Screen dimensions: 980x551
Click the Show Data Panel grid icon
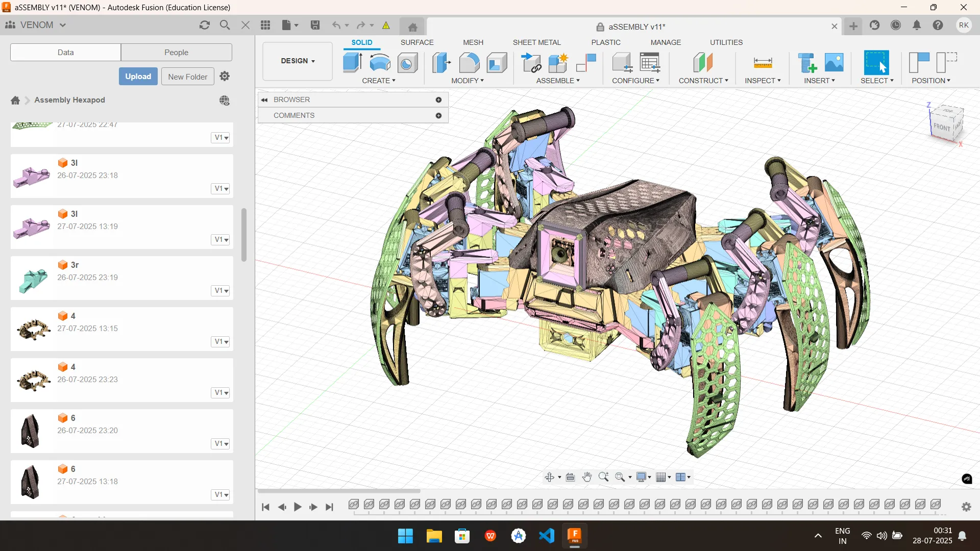(x=265, y=25)
